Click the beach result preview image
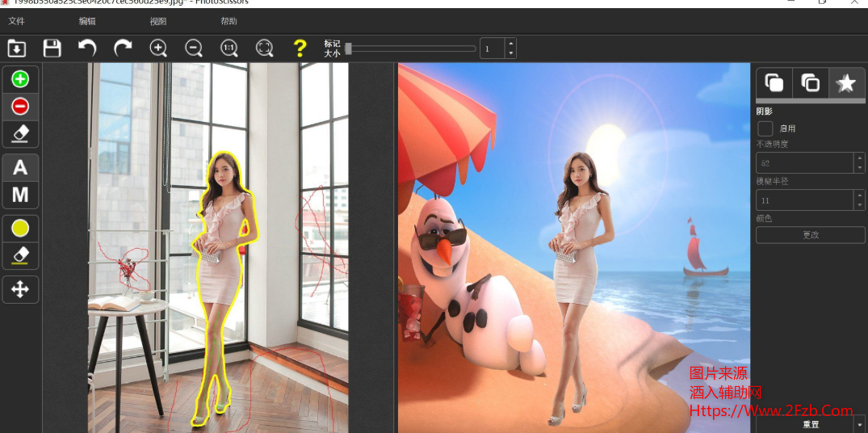868x433 pixels. (x=574, y=247)
